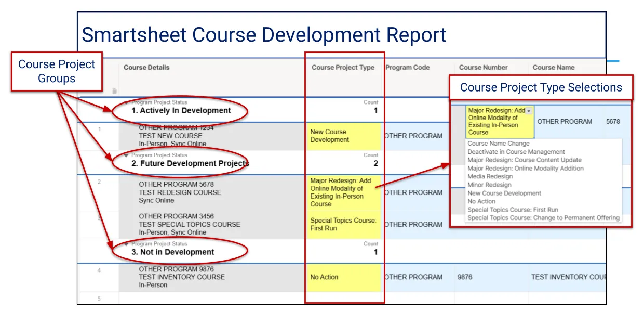644x311 pixels.
Task: Click the 'TEST NEW COURSE' course details cell
Action: [212, 136]
